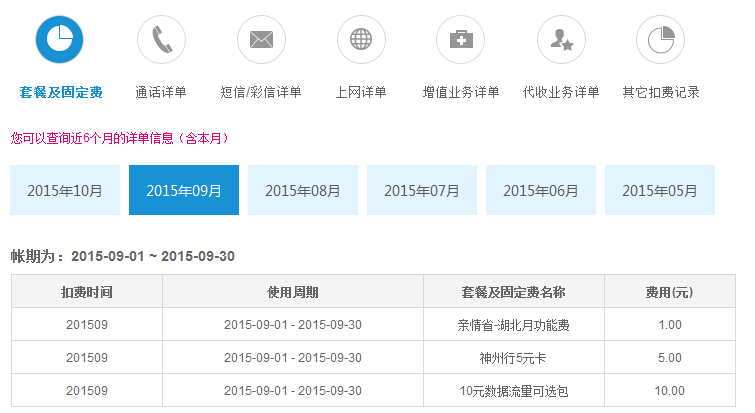This screenshot has width=755, height=413.
Task: Select the 亲情省-湖北月功能费 cell
Action: coord(514,325)
